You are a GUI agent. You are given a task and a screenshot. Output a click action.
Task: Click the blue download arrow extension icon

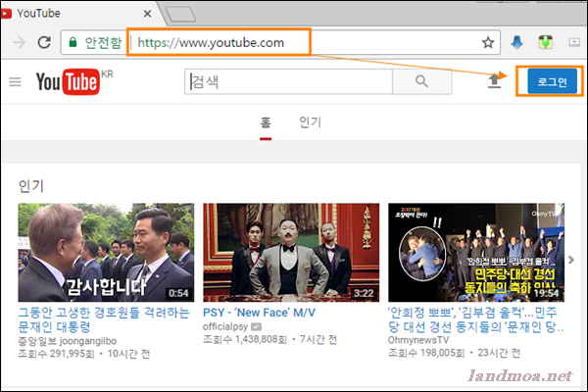[516, 42]
